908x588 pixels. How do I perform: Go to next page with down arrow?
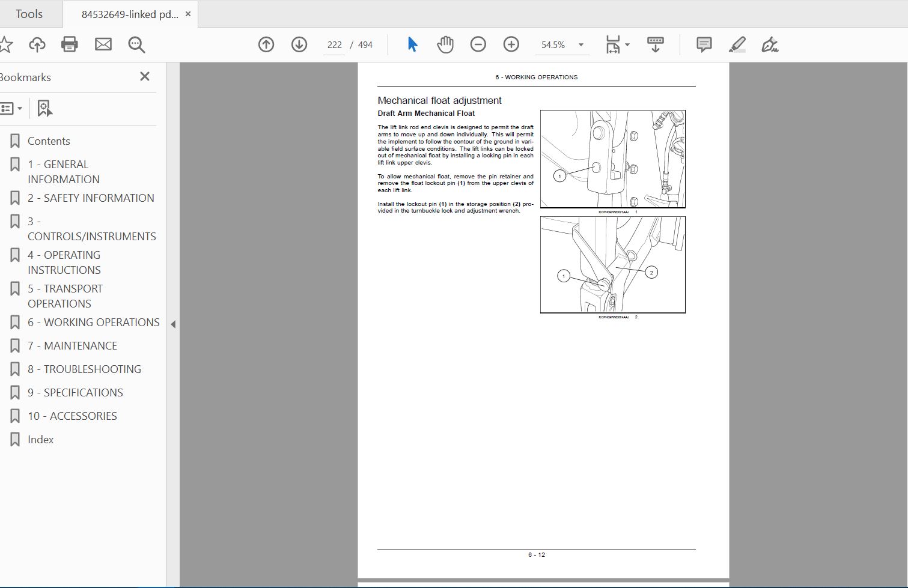pyautogui.click(x=299, y=44)
